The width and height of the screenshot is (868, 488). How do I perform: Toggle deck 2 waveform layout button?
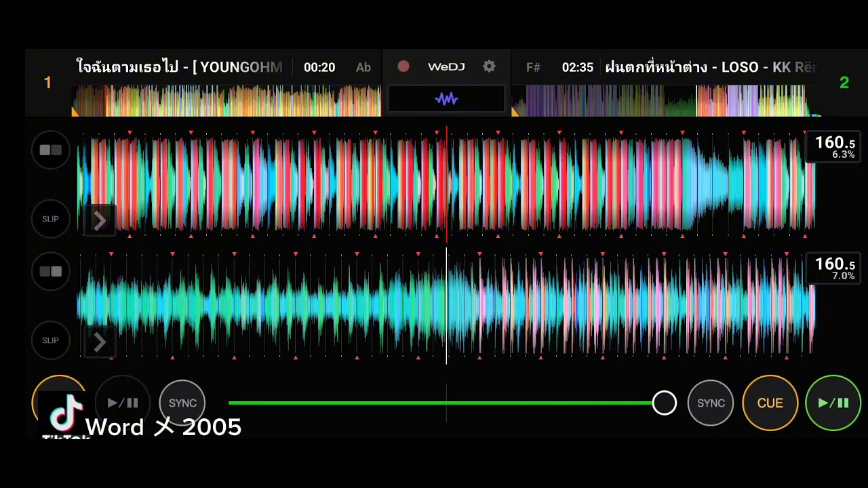[x=51, y=271]
